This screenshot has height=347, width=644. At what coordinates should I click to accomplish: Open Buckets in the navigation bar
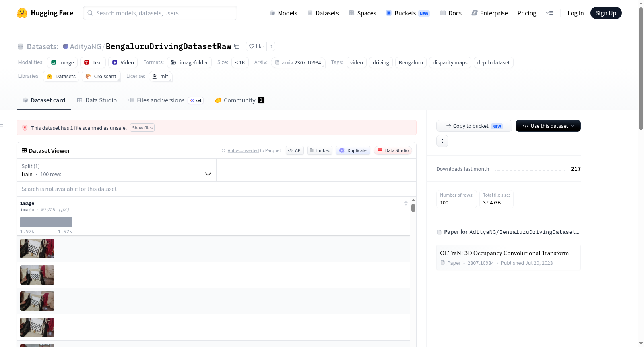tap(408, 13)
